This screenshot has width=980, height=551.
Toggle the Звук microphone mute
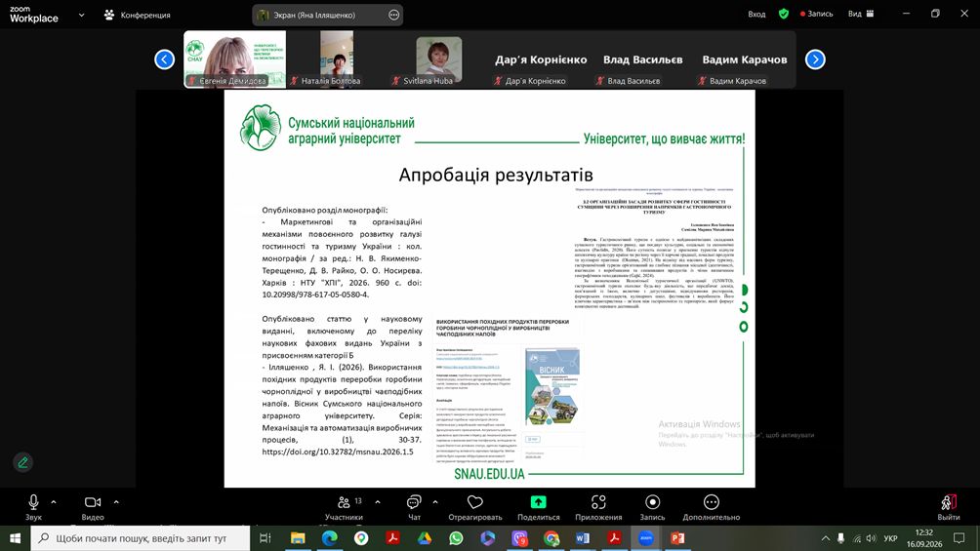[33, 502]
